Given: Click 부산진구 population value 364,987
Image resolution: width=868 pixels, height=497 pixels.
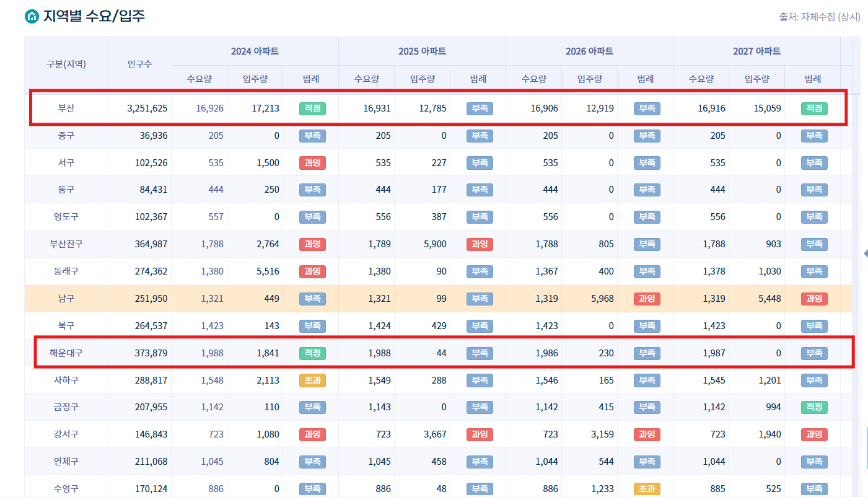Looking at the screenshot, I should pyautogui.click(x=151, y=244).
